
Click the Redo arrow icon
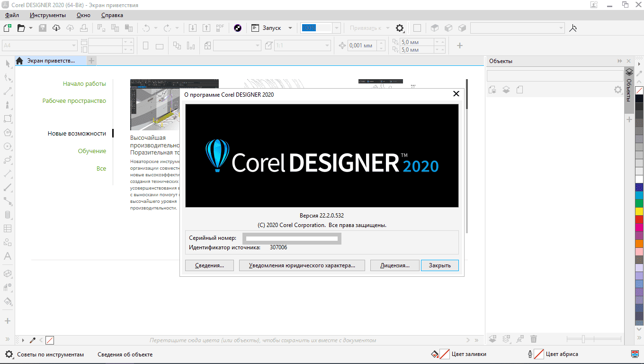coord(167,28)
